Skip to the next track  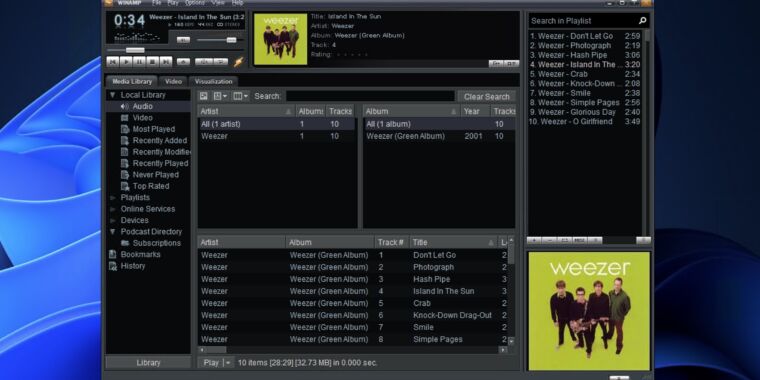click(x=166, y=62)
